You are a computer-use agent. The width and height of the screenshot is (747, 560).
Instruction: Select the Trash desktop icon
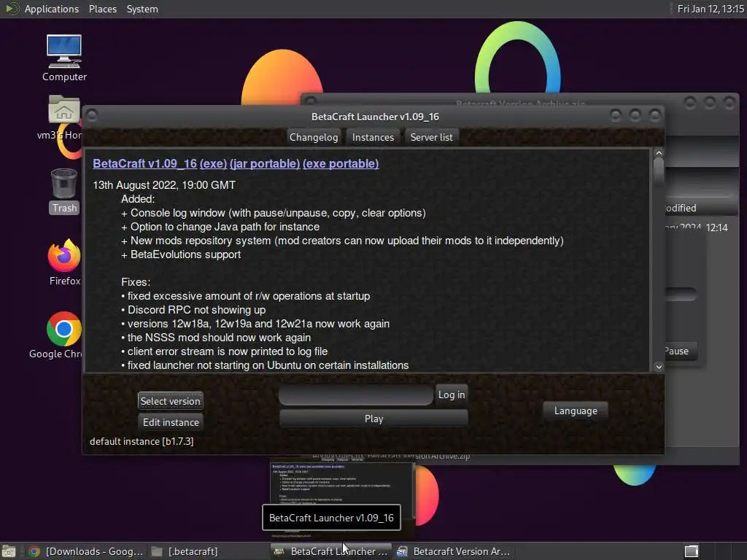(x=64, y=190)
